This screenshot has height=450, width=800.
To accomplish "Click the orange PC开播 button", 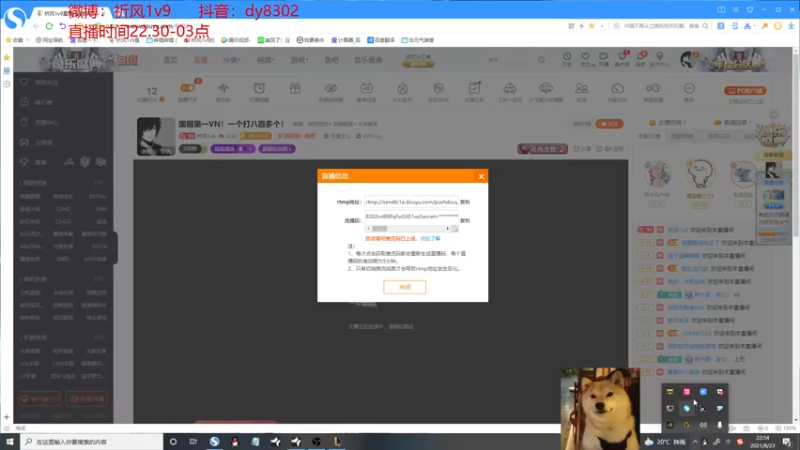I will (745, 90).
